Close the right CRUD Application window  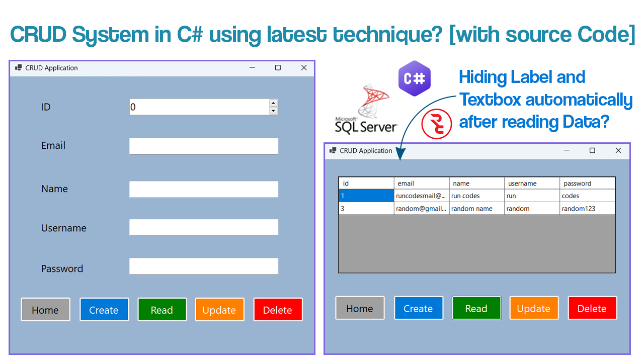click(618, 150)
